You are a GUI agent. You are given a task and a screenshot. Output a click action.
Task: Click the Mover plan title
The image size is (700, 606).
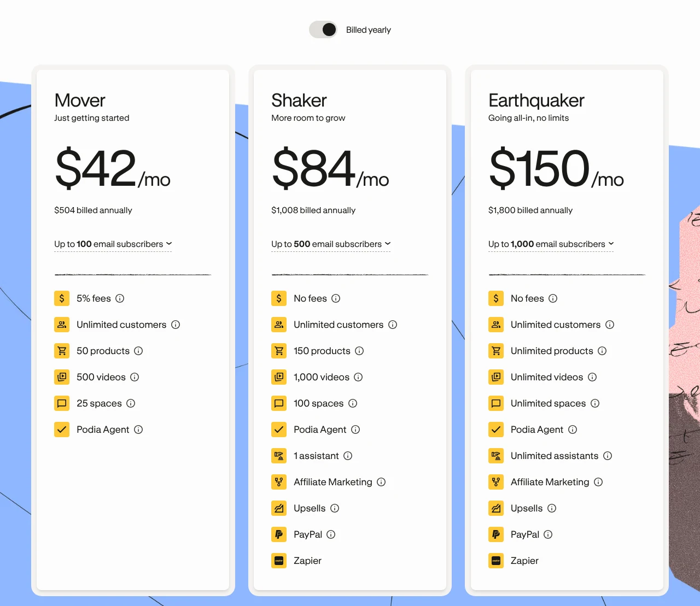(x=80, y=101)
